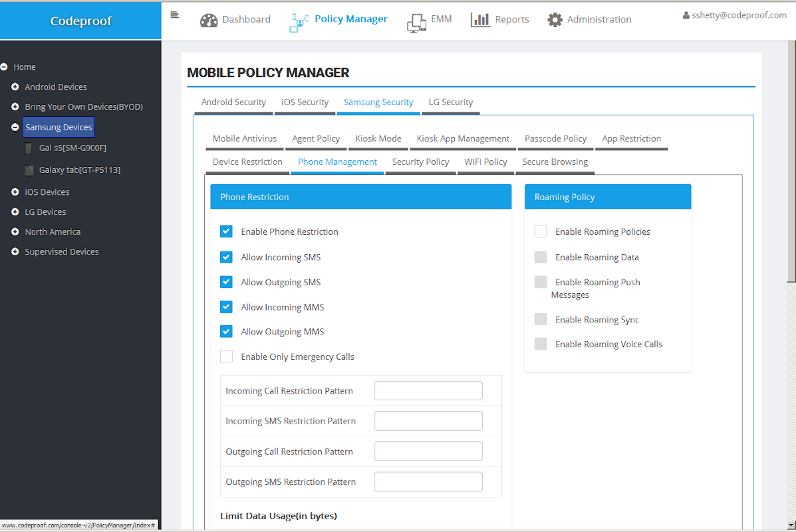Open WiFi Policy tab
796x532 pixels.
click(x=485, y=162)
